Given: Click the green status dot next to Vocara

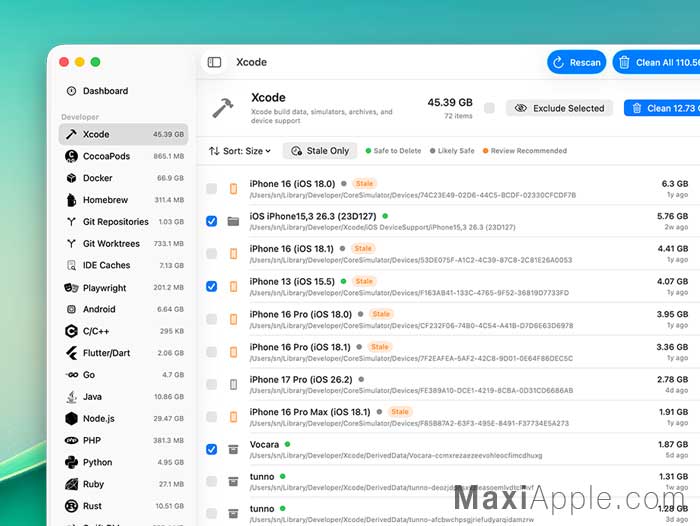Looking at the screenshot, I should point(288,444).
